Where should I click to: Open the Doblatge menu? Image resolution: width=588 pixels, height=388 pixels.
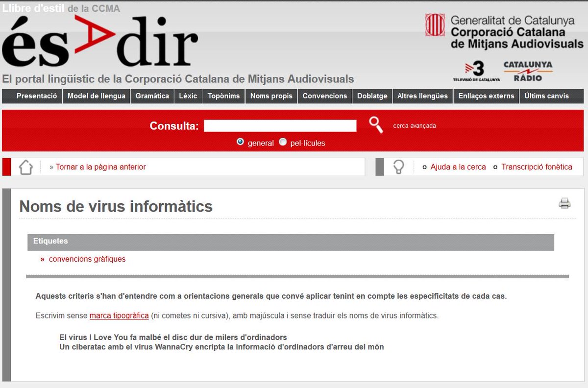click(x=372, y=96)
